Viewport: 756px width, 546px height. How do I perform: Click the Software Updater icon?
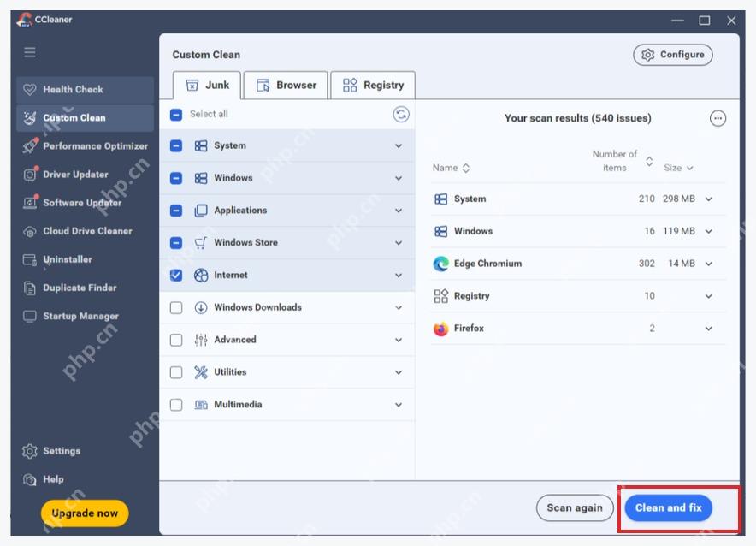point(30,203)
